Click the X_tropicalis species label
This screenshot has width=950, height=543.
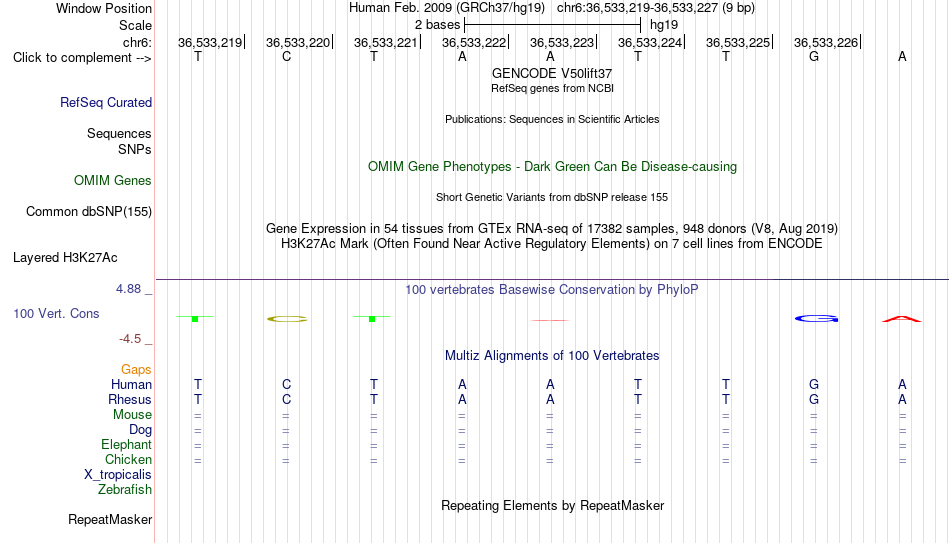pos(118,475)
